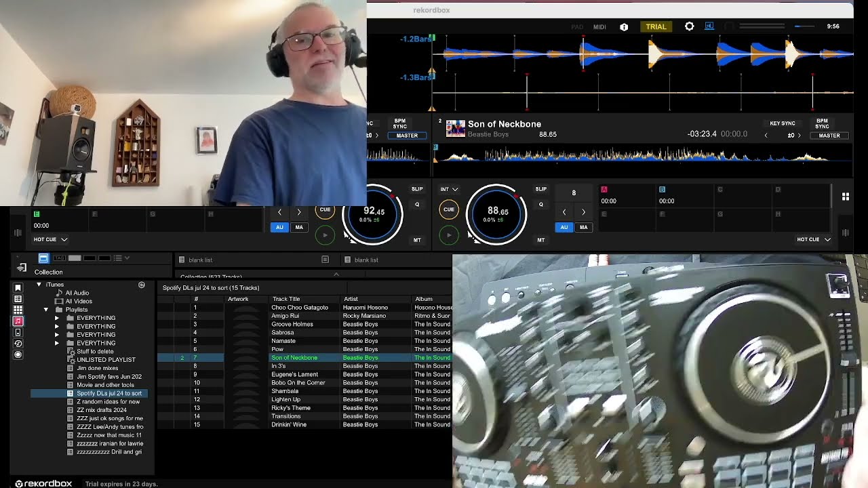Switch to MIDI mode
The width and height of the screenshot is (868, 488).
(599, 27)
